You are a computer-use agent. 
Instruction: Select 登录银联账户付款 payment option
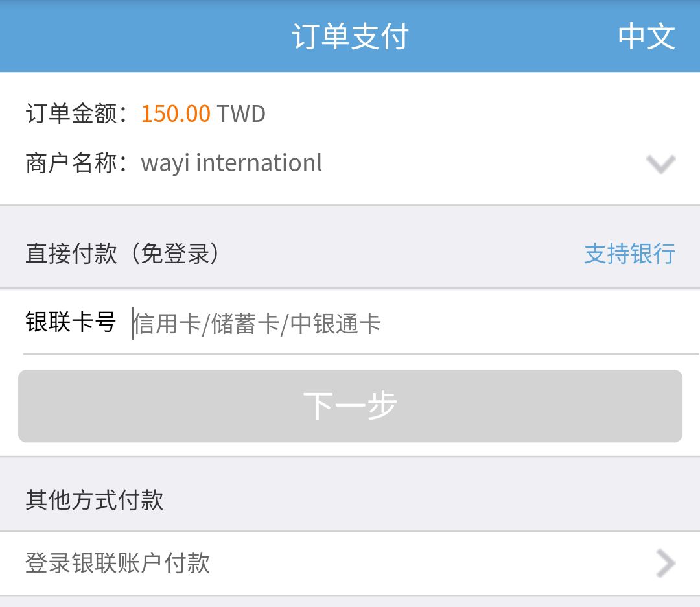click(117, 563)
